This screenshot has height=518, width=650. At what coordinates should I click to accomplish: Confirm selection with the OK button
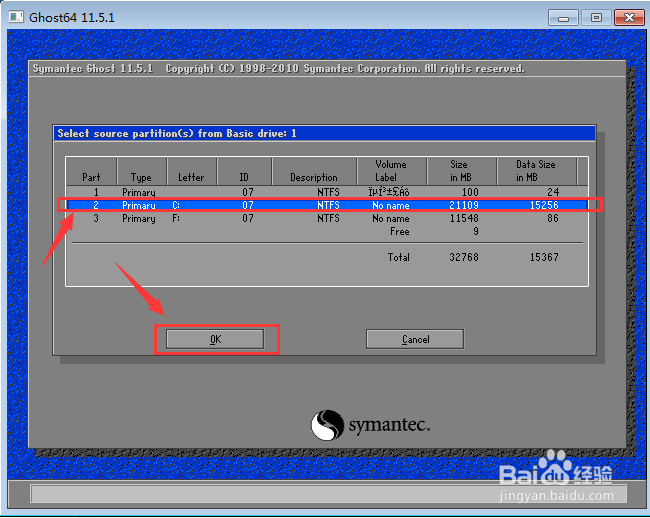(215, 339)
